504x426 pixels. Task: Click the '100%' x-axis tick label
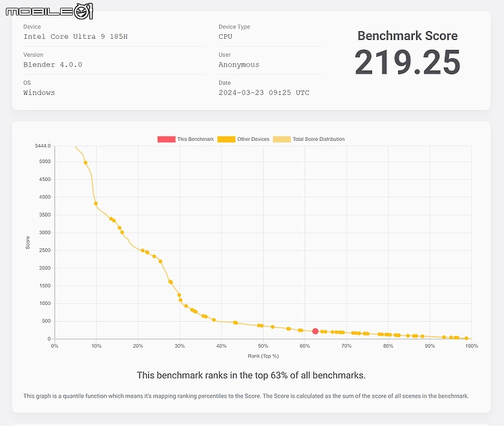coord(472,346)
